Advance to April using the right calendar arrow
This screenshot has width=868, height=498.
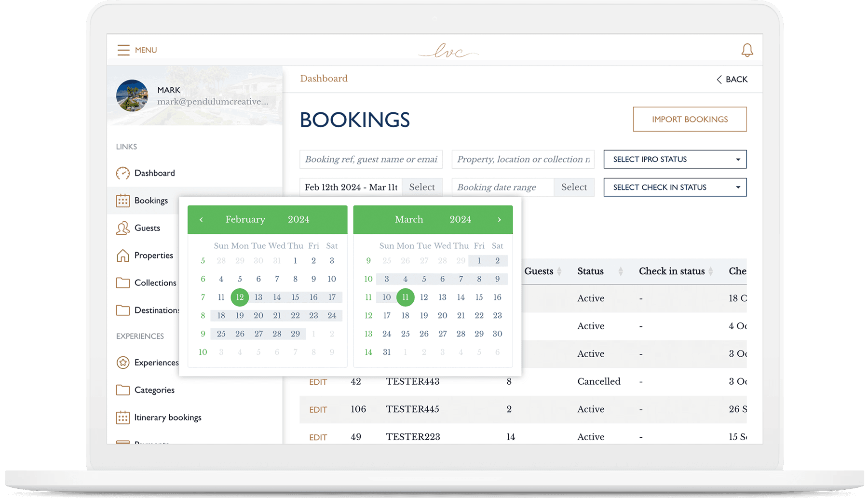tap(500, 219)
